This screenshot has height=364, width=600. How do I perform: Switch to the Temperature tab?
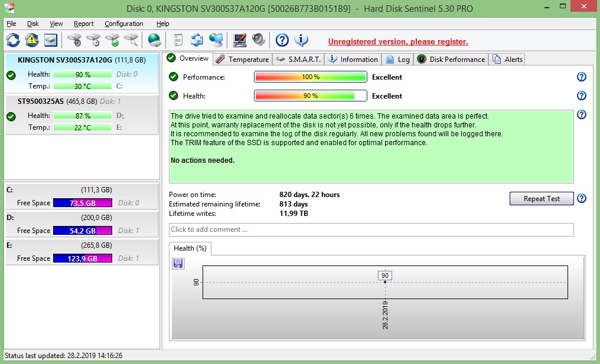(x=242, y=59)
